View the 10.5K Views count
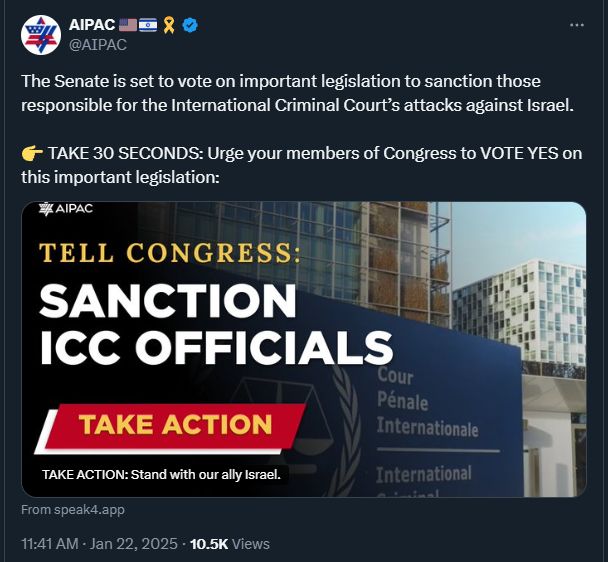This screenshot has width=608, height=562. [229, 544]
